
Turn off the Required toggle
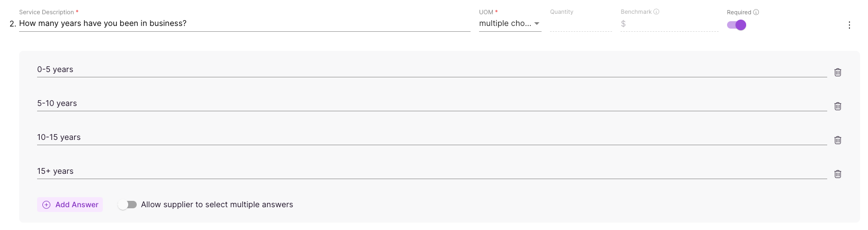coord(737,25)
